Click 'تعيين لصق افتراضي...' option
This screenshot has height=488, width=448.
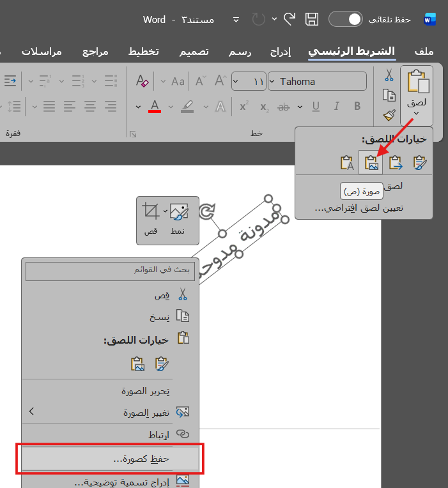click(359, 208)
